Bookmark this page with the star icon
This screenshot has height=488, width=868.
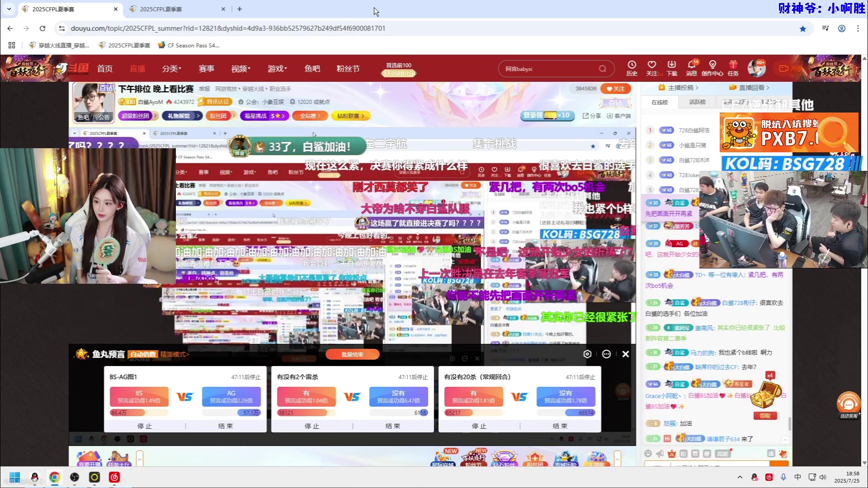click(x=802, y=28)
